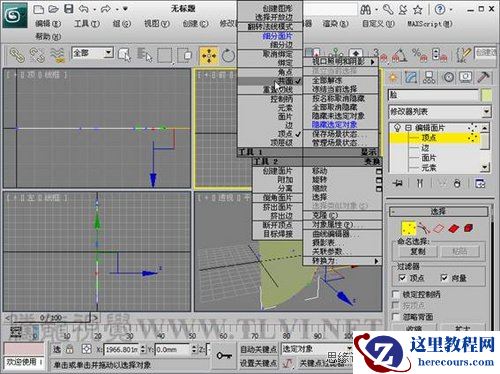Image resolution: width=500 pixels, height=374 pixels.
Task: Enable the 锁定控制柄 checkbox
Action: [x=396, y=294]
